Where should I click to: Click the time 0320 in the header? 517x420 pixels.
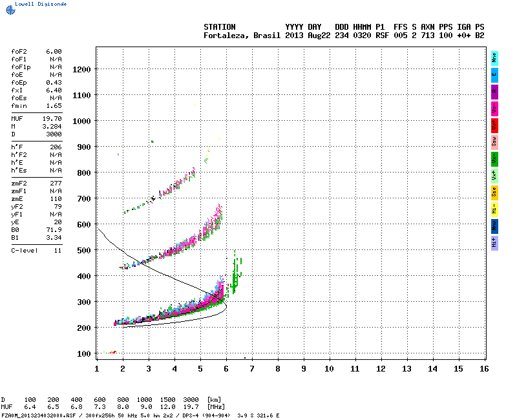[362, 36]
